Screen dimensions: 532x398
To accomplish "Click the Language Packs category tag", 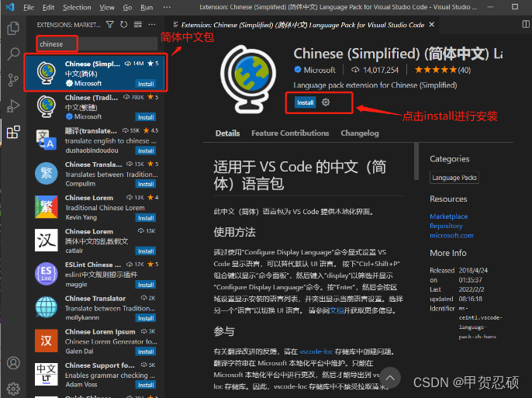I will pos(454,178).
